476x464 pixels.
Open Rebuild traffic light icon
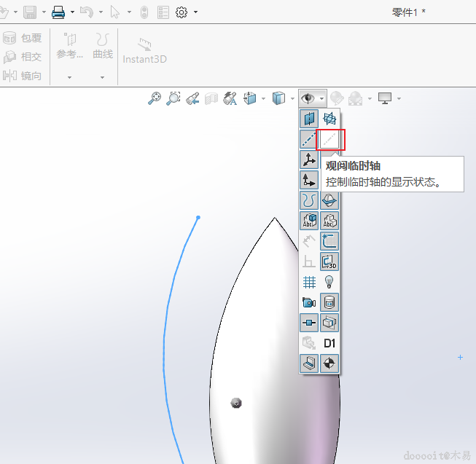pos(144,12)
